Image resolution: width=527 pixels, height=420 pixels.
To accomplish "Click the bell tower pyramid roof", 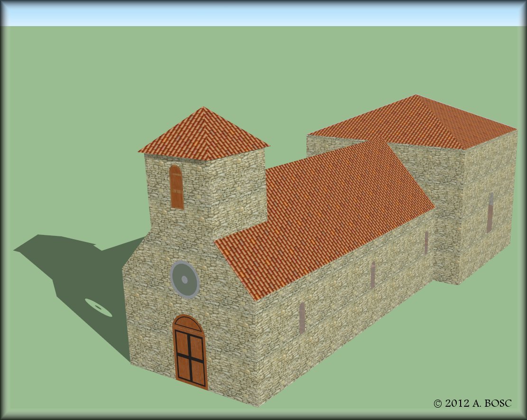I will coord(204,134).
